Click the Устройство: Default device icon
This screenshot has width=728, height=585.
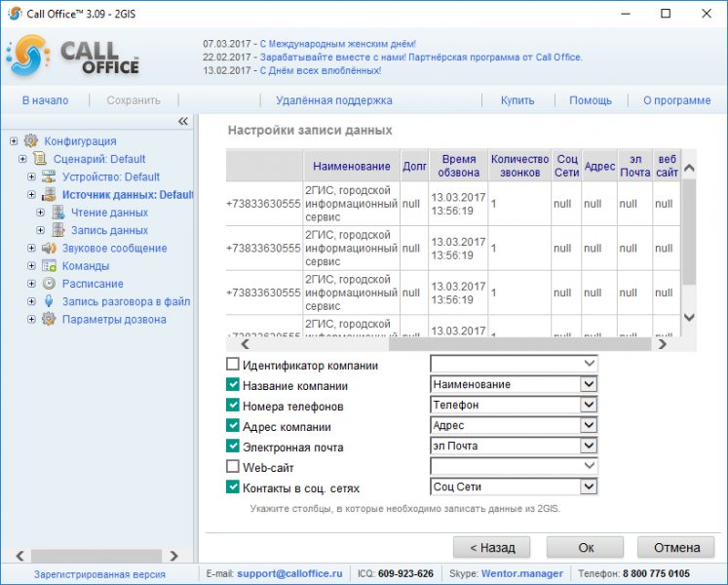(49, 176)
